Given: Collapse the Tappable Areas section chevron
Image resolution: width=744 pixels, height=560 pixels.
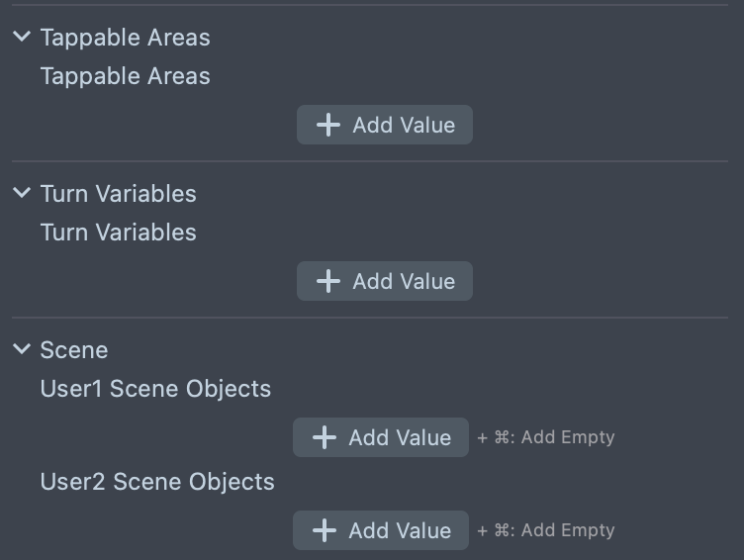Looking at the screenshot, I should pos(22,38).
